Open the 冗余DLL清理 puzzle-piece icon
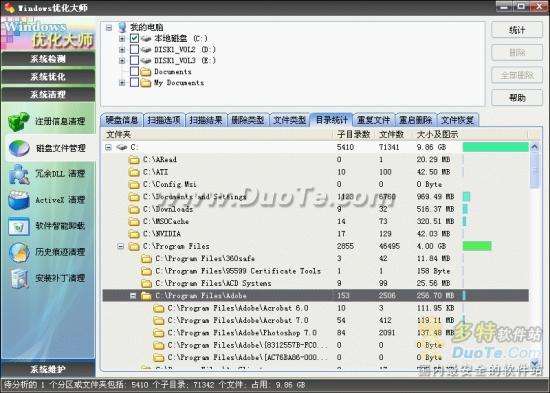The image size is (550, 393). (x=19, y=174)
